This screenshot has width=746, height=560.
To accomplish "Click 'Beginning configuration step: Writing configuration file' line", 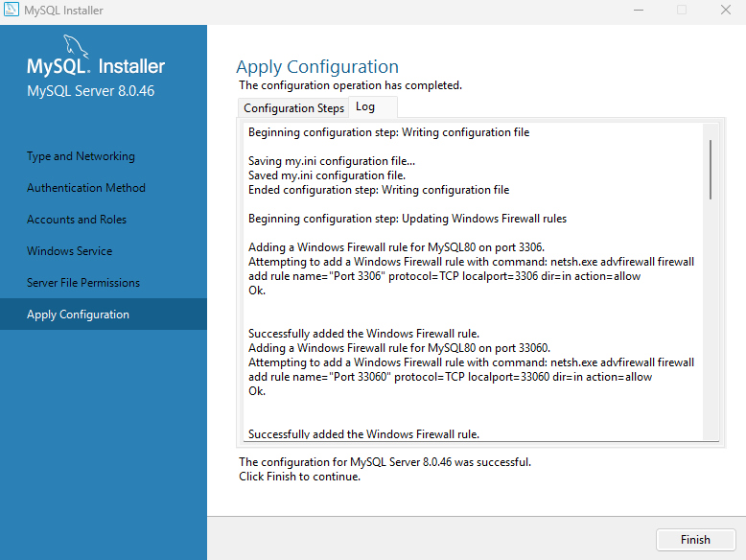I will pos(388,132).
